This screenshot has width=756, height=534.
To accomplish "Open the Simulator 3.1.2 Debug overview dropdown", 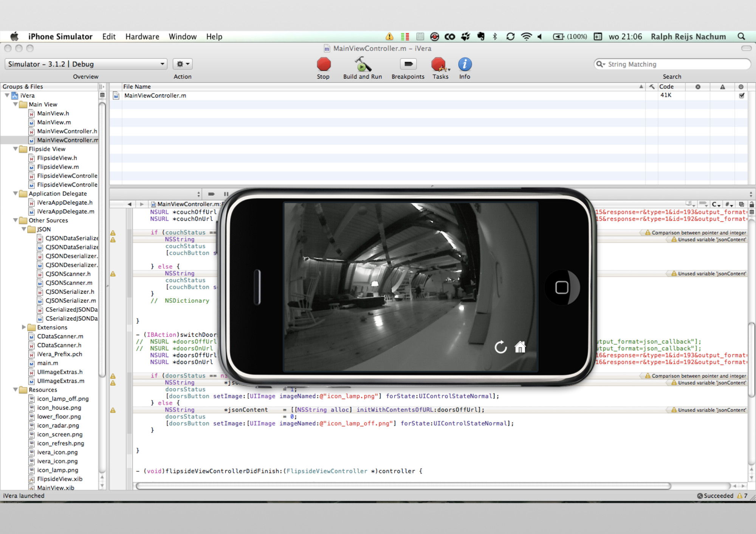I will tap(86, 64).
